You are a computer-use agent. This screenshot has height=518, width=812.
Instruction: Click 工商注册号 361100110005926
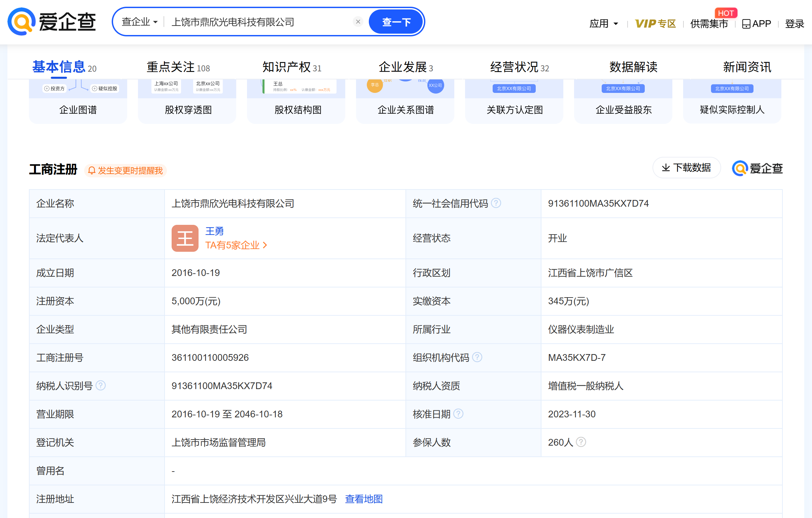tap(210, 357)
